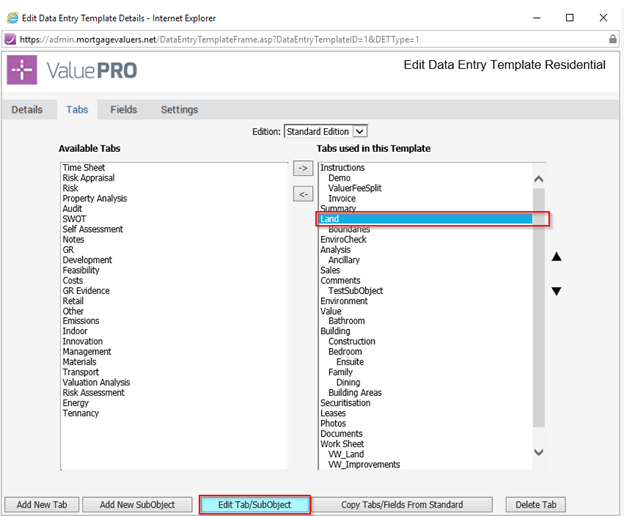The image size is (624, 516).
Task: Select ValuerFeeSplit in template tabs list
Action: point(355,188)
